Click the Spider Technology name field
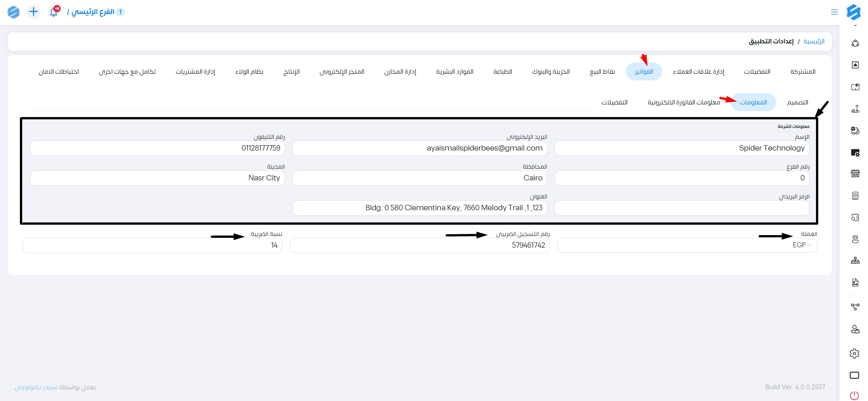The width and height of the screenshot is (868, 401). tap(682, 148)
